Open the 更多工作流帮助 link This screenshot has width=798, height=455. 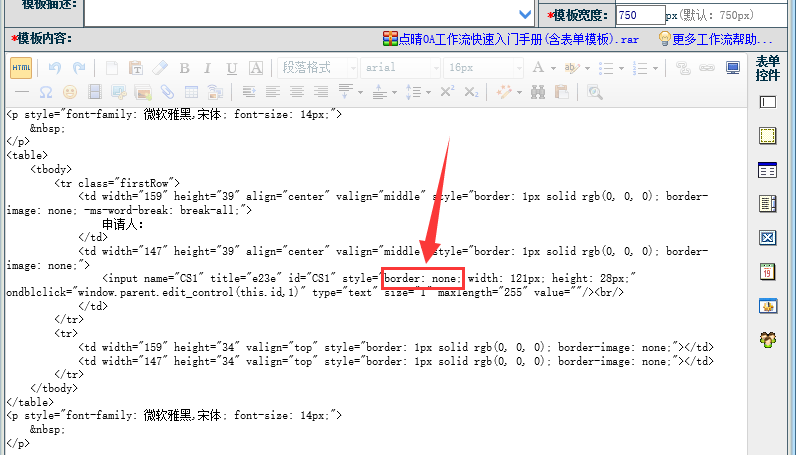pyautogui.click(x=722, y=39)
